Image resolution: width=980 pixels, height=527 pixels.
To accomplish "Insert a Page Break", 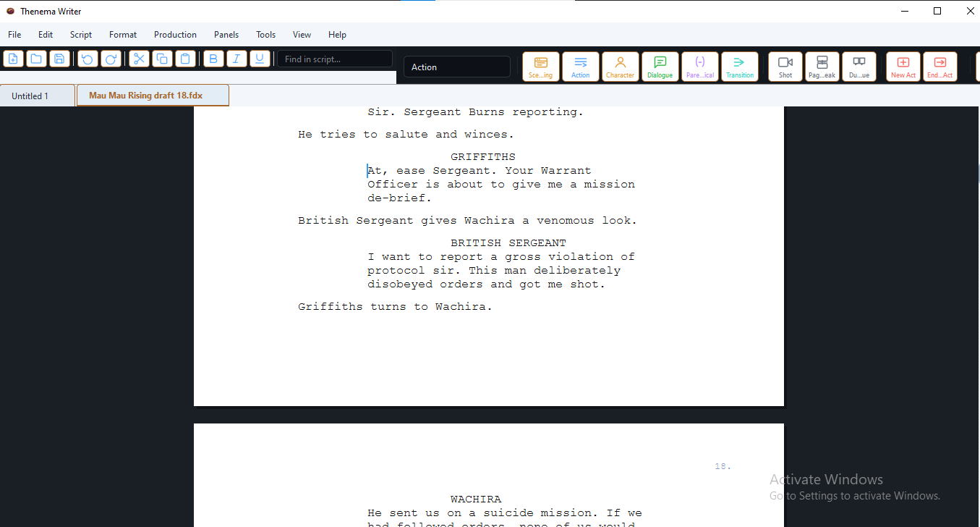I will [x=822, y=67].
